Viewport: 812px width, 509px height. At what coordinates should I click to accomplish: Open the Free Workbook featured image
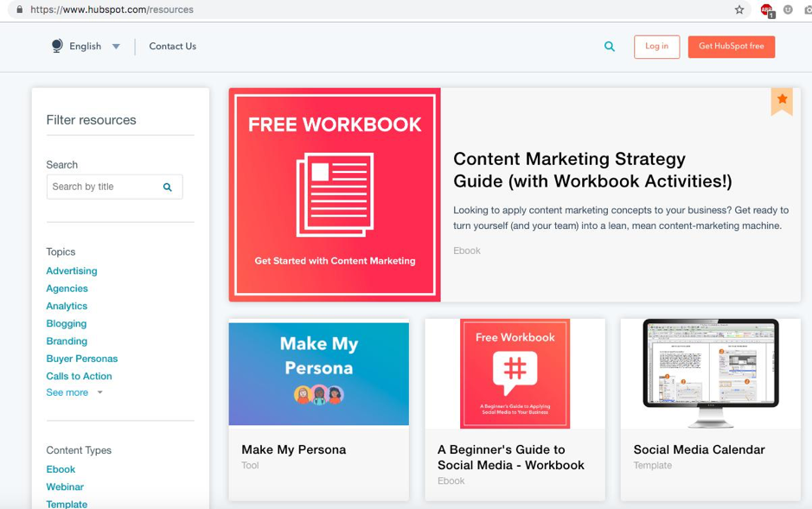(335, 194)
